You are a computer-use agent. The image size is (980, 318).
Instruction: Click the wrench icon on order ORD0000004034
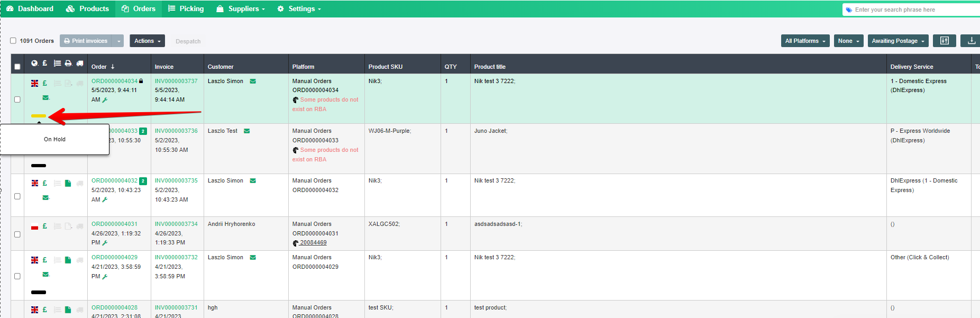[x=105, y=99]
